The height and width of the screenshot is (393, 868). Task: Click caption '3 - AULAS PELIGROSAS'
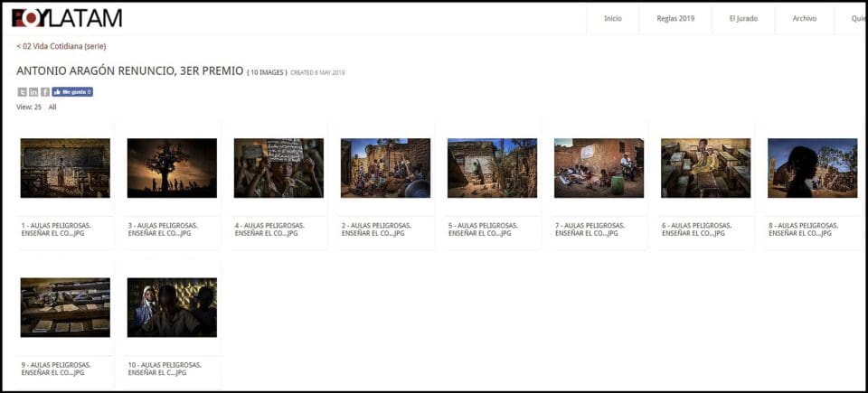[163, 229]
